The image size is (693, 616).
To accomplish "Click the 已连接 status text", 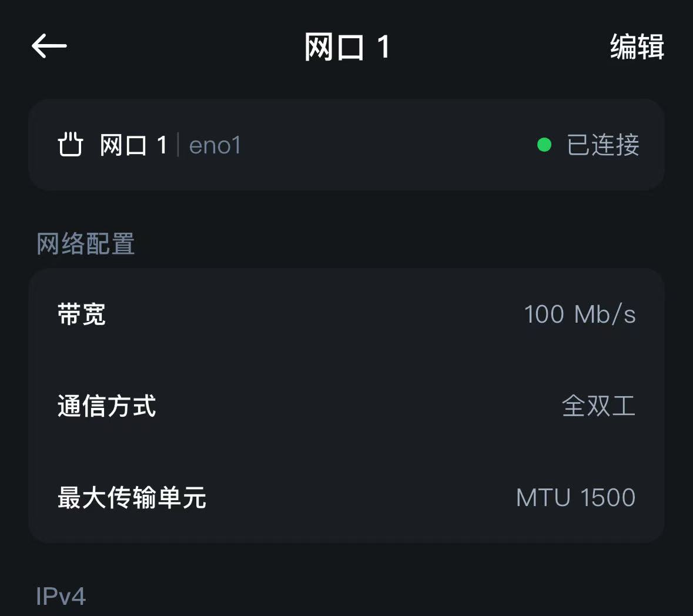I will 602,145.
